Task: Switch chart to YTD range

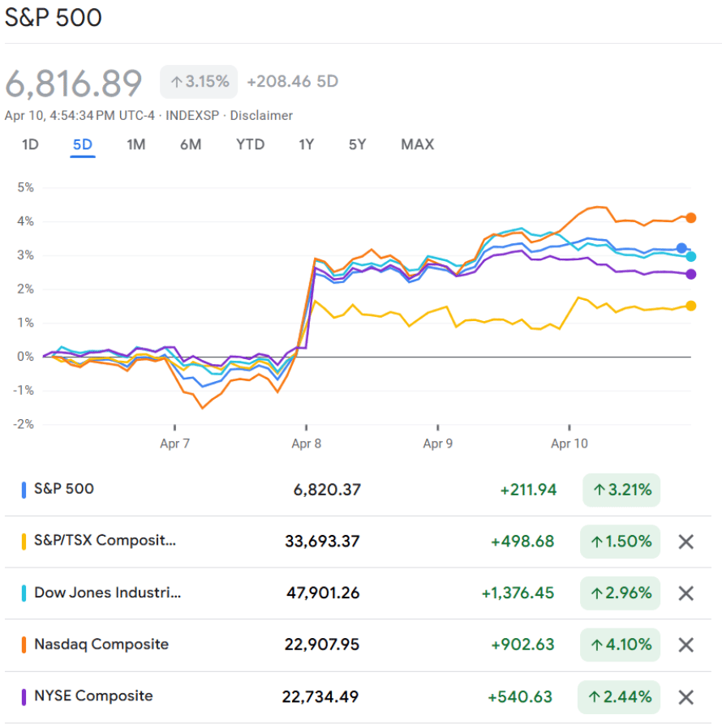Action: (250, 145)
